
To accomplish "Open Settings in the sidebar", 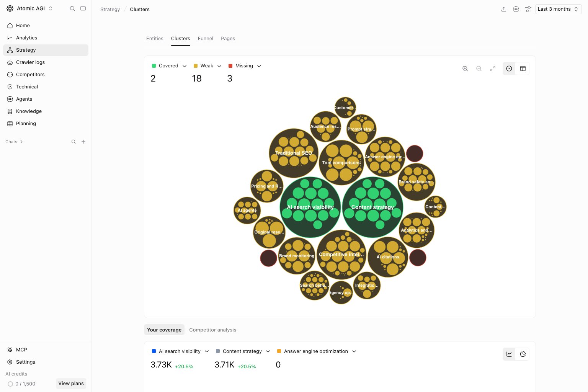I will pyautogui.click(x=46, y=362).
